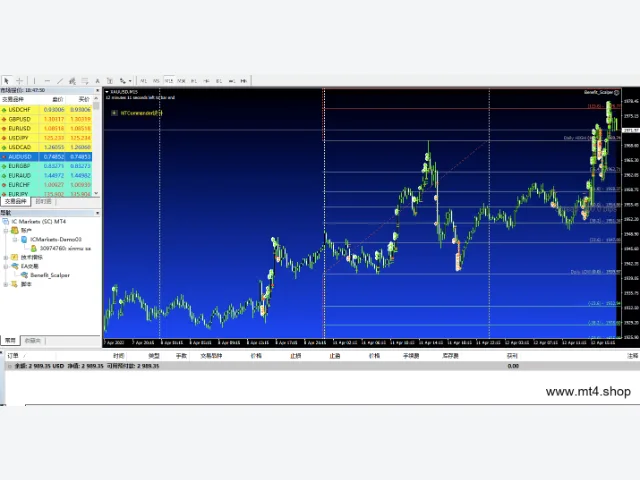
Task: Select the equidistant channel tool
Action: click(x=72, y=81)
